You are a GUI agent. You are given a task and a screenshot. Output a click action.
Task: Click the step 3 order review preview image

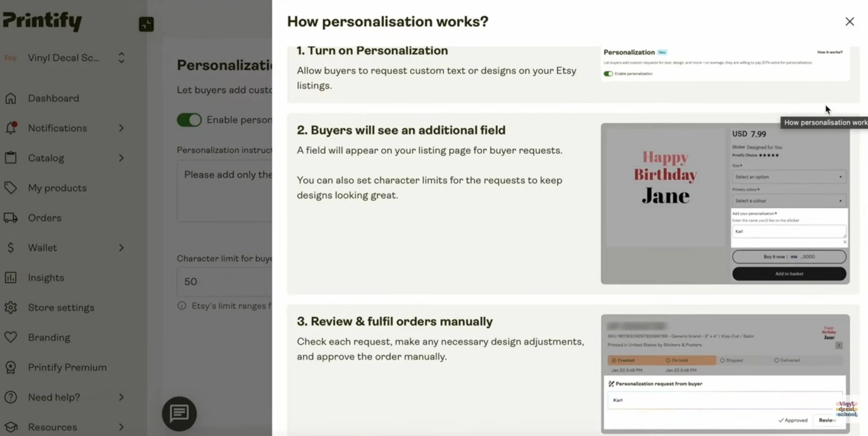coord(725,374)
